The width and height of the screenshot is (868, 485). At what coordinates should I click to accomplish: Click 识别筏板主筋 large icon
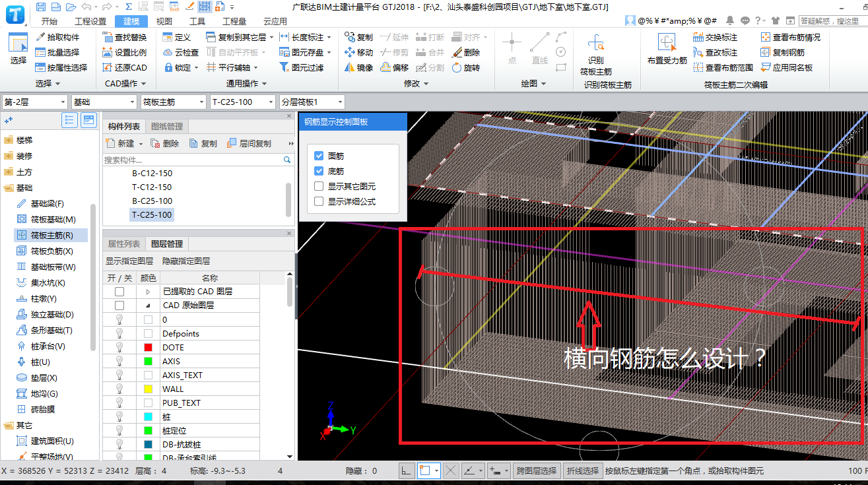point(596,54)
